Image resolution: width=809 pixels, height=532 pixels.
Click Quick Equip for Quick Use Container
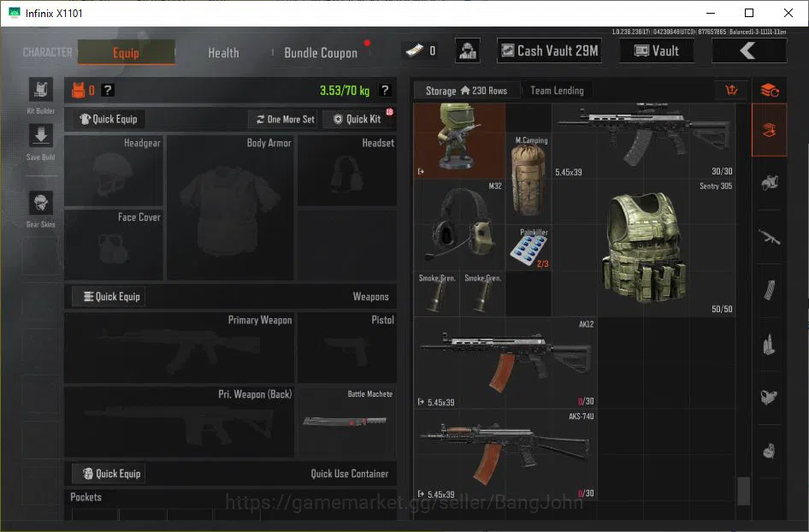pos(109,474)
